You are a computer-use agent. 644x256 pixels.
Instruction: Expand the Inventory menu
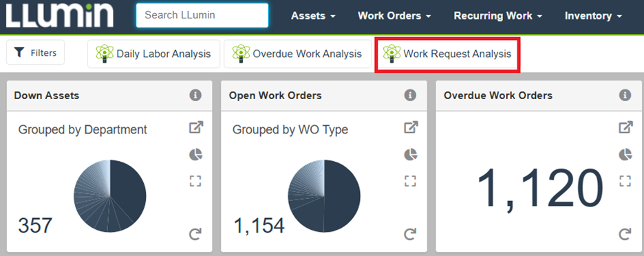593,16
